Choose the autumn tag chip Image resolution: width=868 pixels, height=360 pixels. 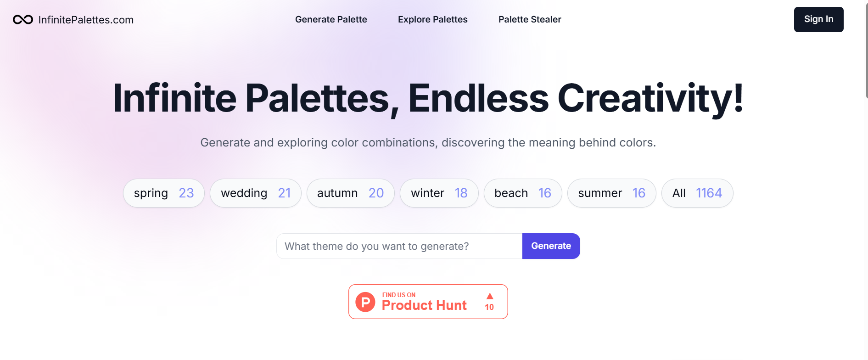pyautogui.click(x=351, y=193)
